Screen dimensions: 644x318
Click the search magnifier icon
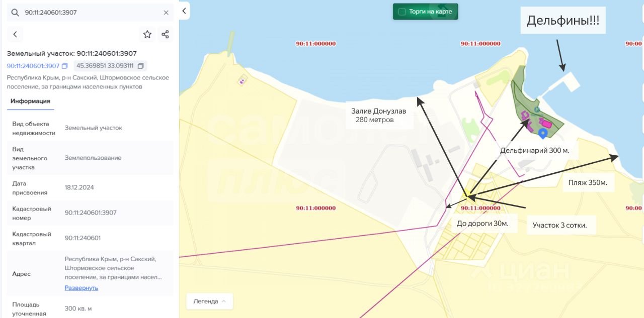pos(15,13)
